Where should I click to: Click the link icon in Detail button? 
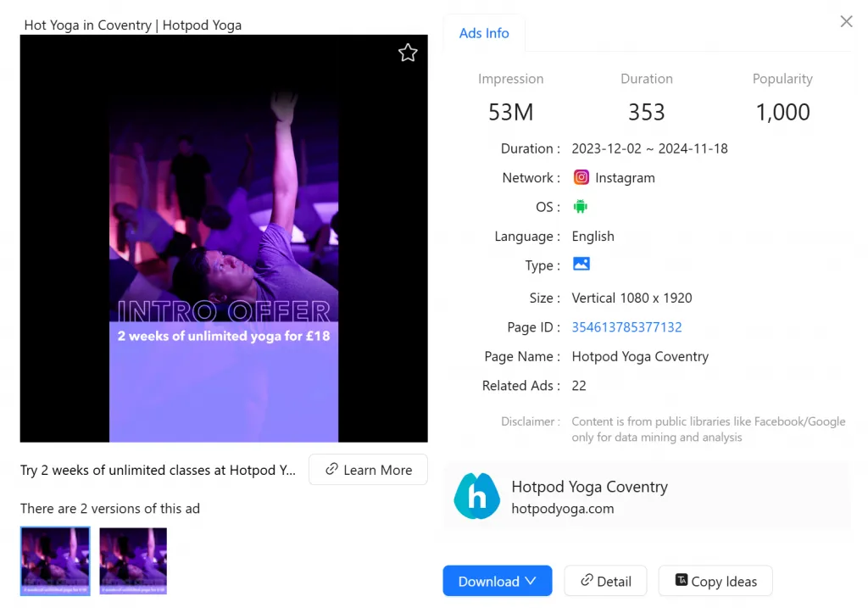[x=587, y=581]
